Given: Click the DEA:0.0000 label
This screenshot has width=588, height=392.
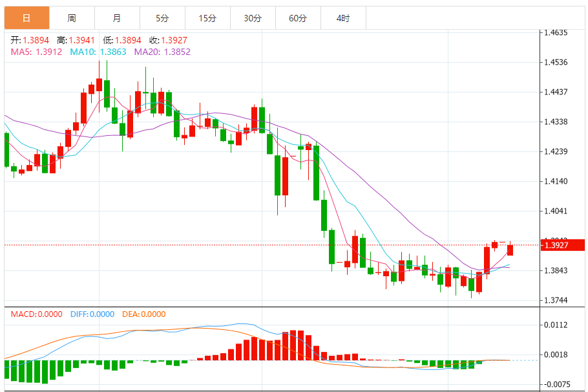Looking at the screenshot, I should (x=144, y=314).
